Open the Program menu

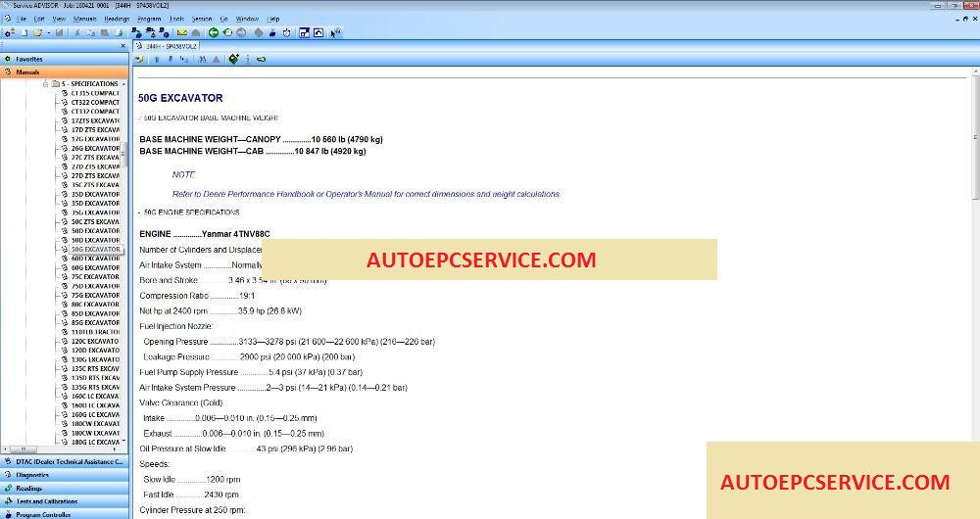click(149, 19)
